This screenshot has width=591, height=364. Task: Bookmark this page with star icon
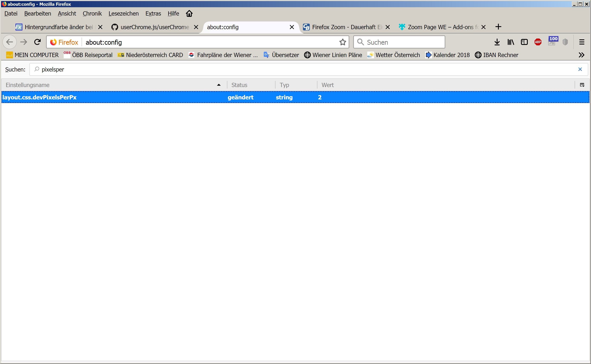click(343, 42)
